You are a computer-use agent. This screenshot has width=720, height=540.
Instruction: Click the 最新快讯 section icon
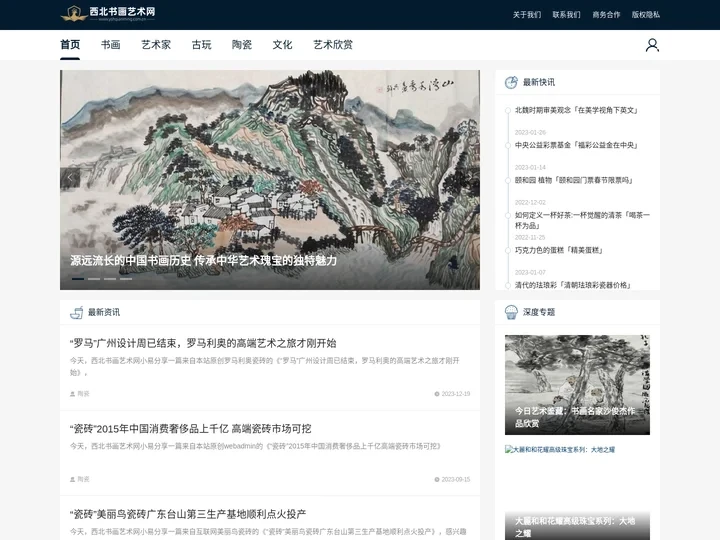click(x=511, y=82)
